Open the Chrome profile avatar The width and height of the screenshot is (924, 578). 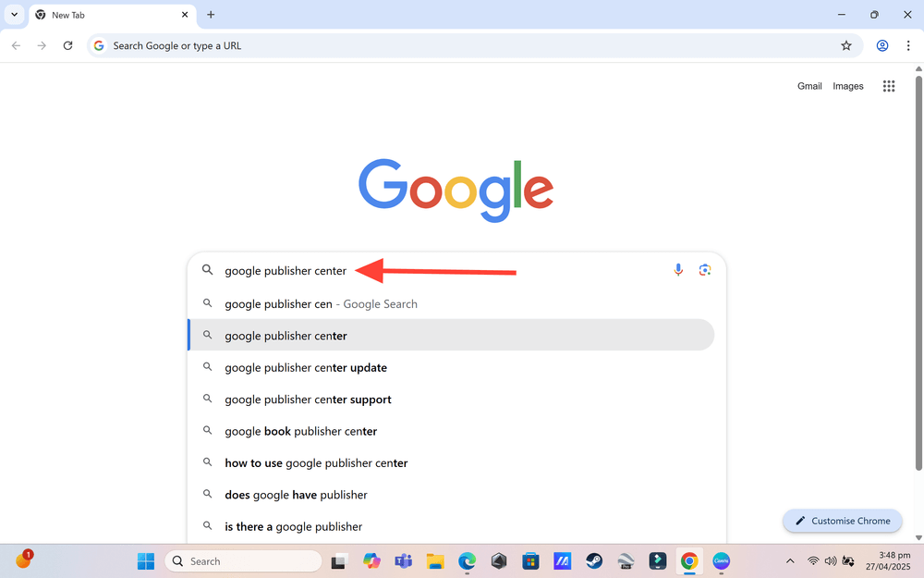tap(882, 45)
